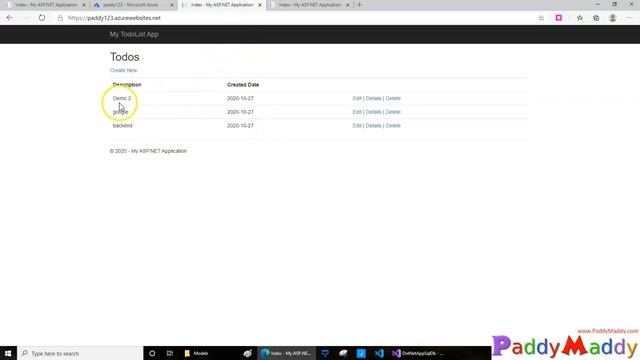Delete the google todo
Screen dimensions: 640x360
click(393, 112)
